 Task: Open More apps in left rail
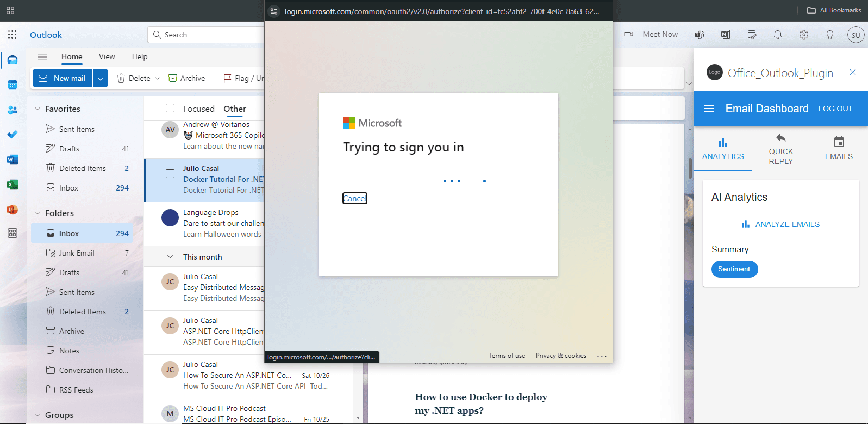coord(13,233)
